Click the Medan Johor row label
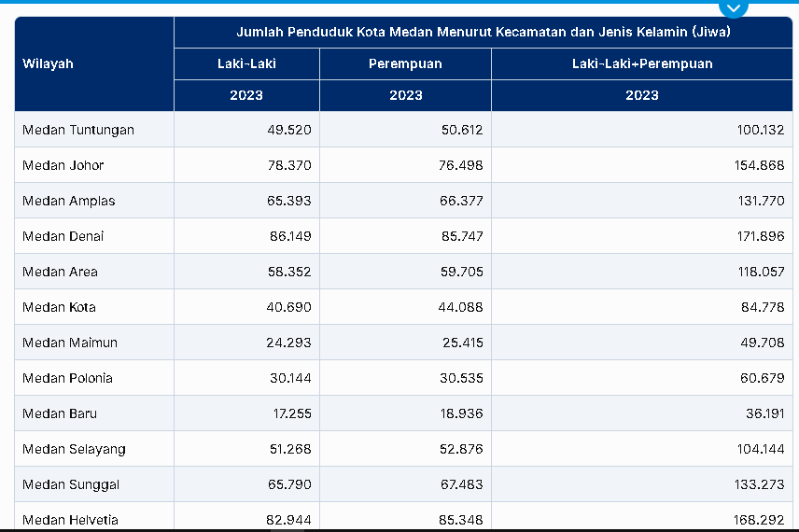The height and width of the screenshot is (532, 799). pyautogui.click(x=63, y=165)
